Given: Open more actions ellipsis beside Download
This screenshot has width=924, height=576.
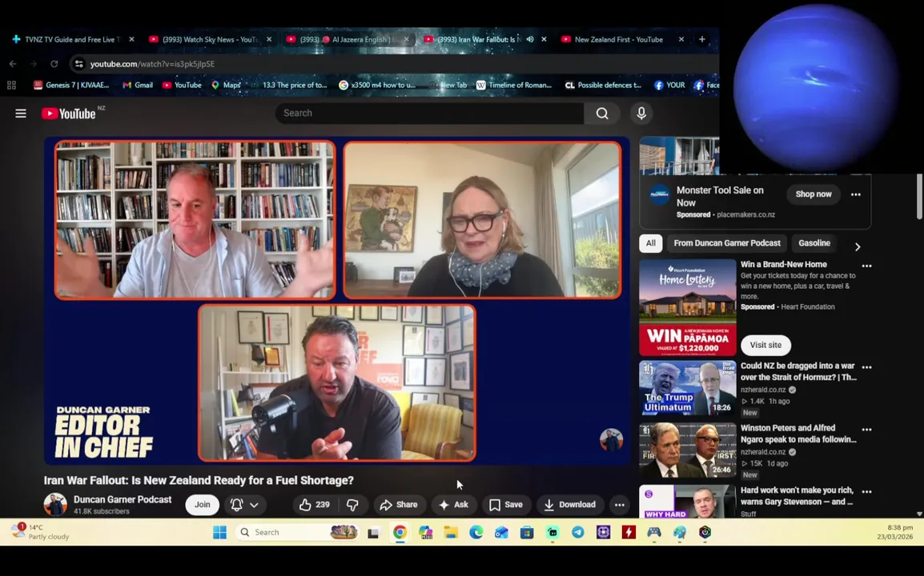Looking at the screenshot, I should [620, 505].
